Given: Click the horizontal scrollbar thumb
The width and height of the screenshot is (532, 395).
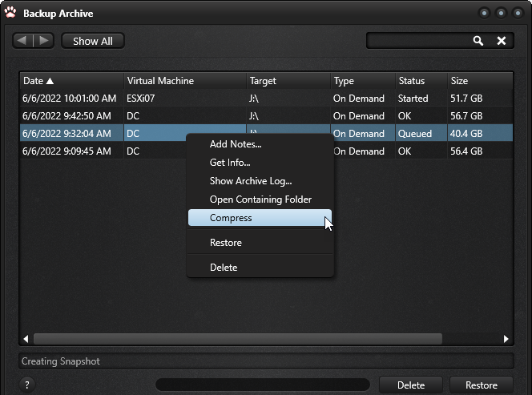Looking at the screenshot, I should (x=238, y=339).
